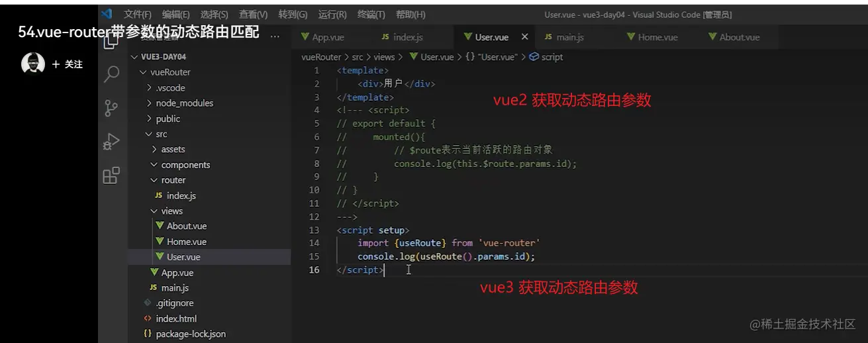Close the User.vue editor tab

(525, 37)
